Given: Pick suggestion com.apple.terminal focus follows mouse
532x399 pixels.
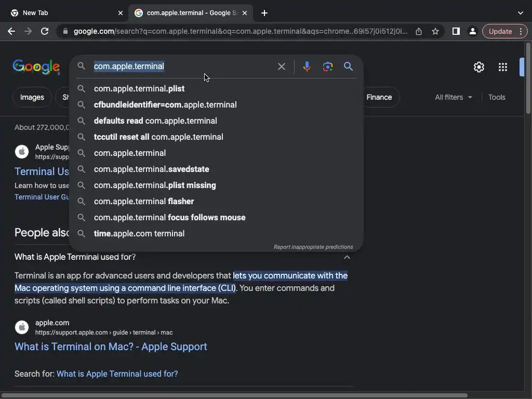Looking at the screenshot, I should click(x=216, y=218).
